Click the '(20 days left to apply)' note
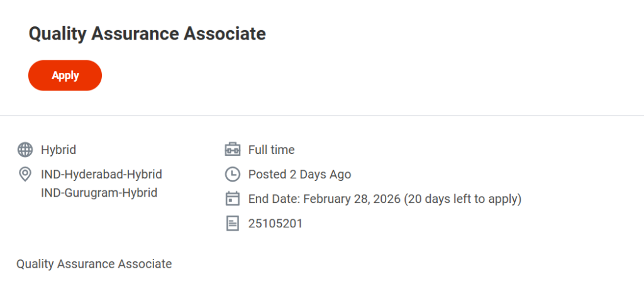 (x=462, y=199)
